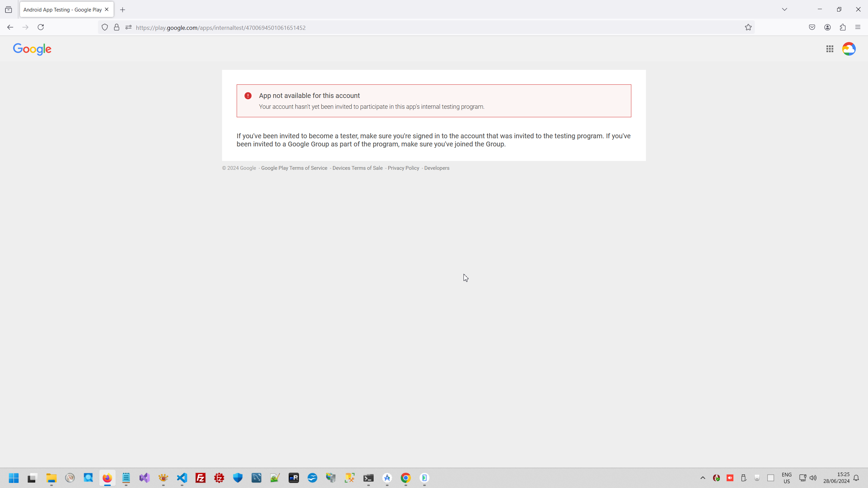This screenshot has height=488, width=868.
Task: Open the Firefox extensions puzzle icon
Action: click(843, 27)
